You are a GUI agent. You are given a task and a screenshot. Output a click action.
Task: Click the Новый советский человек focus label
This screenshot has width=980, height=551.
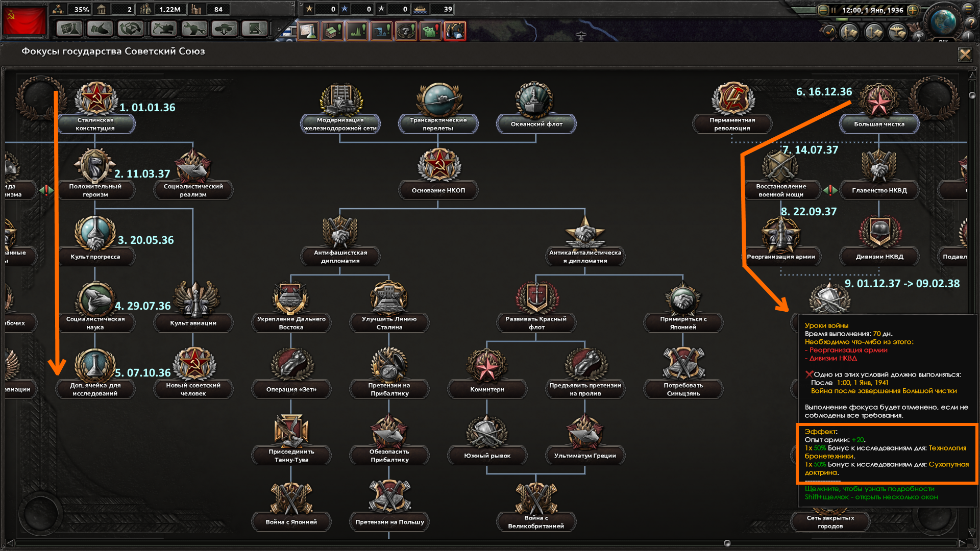(193, 389)
